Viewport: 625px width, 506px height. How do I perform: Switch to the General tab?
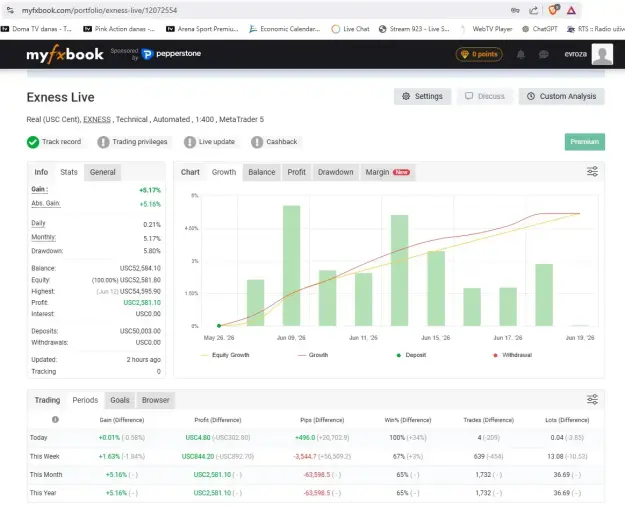click(x=102, y=172)
